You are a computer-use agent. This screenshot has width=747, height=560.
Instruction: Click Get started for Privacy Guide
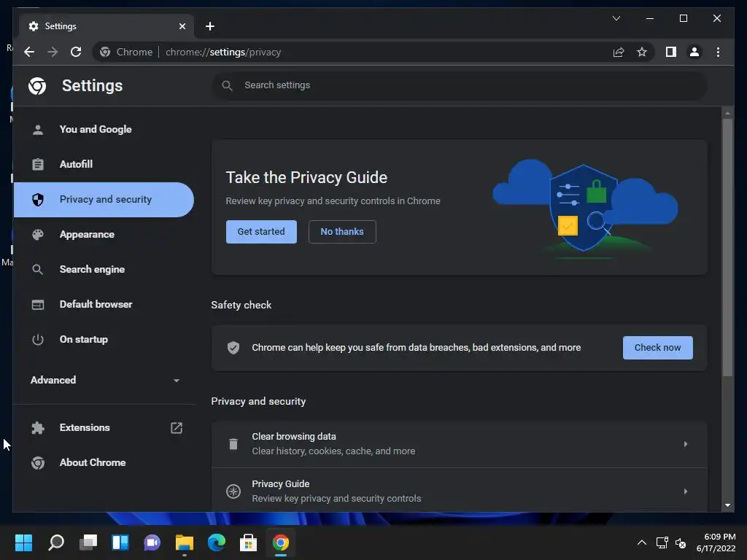pos(261,232)
